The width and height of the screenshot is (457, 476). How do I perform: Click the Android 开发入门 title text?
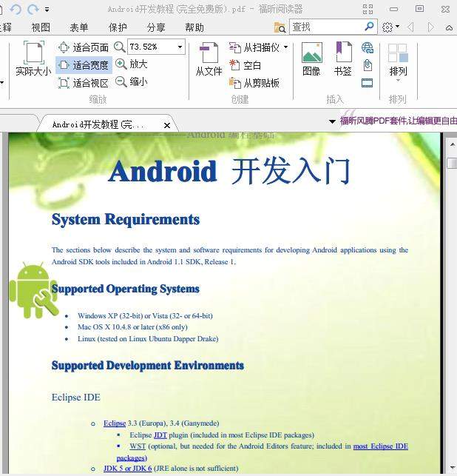[x=229, y=171]
